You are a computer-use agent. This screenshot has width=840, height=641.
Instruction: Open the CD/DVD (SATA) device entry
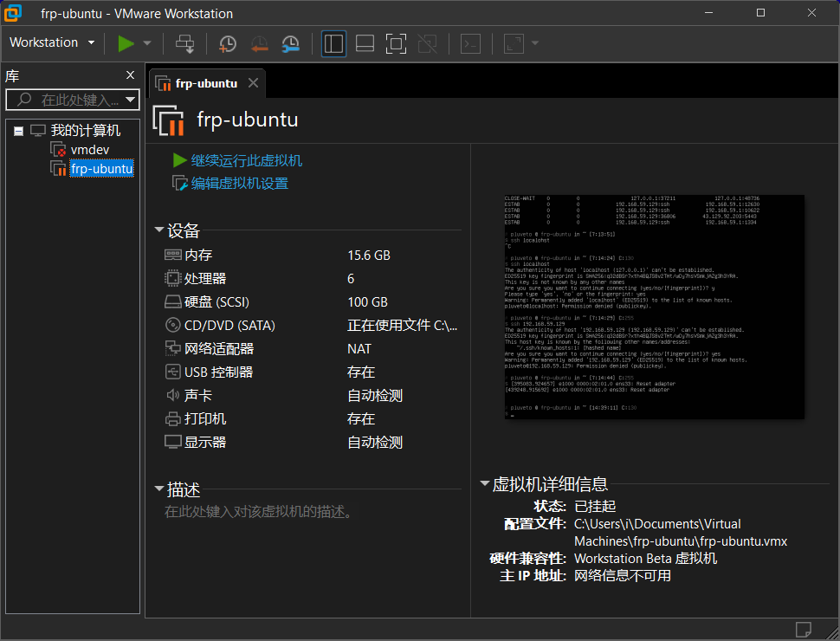[229, 326]
